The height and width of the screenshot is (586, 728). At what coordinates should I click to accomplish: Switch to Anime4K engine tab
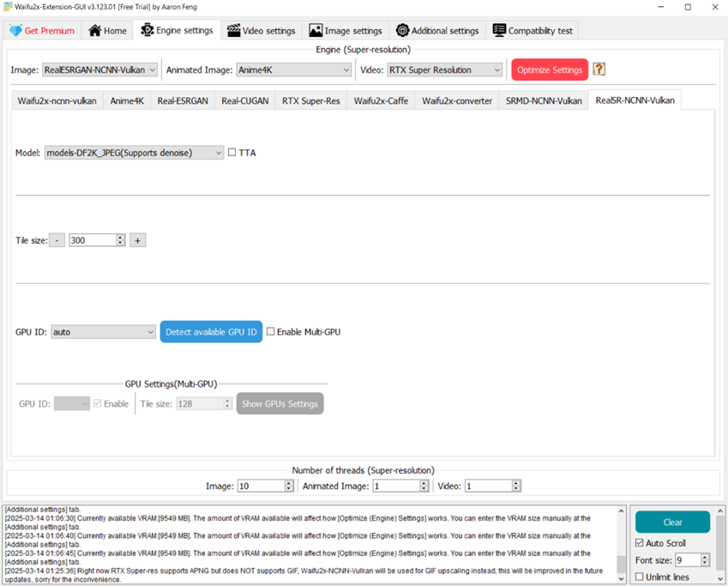tap(127, 101)
